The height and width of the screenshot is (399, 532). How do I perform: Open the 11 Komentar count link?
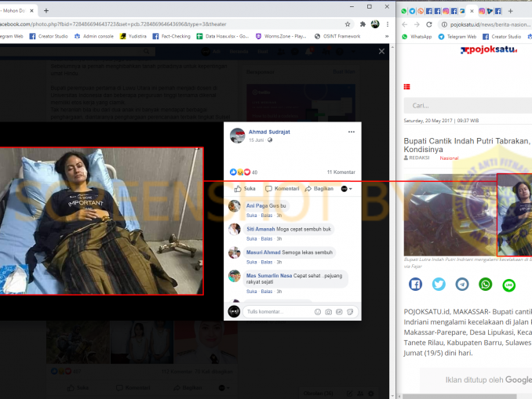pos(341,172)
